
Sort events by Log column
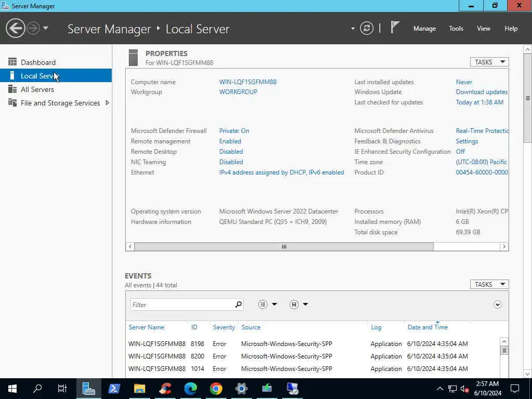(376, 327)
